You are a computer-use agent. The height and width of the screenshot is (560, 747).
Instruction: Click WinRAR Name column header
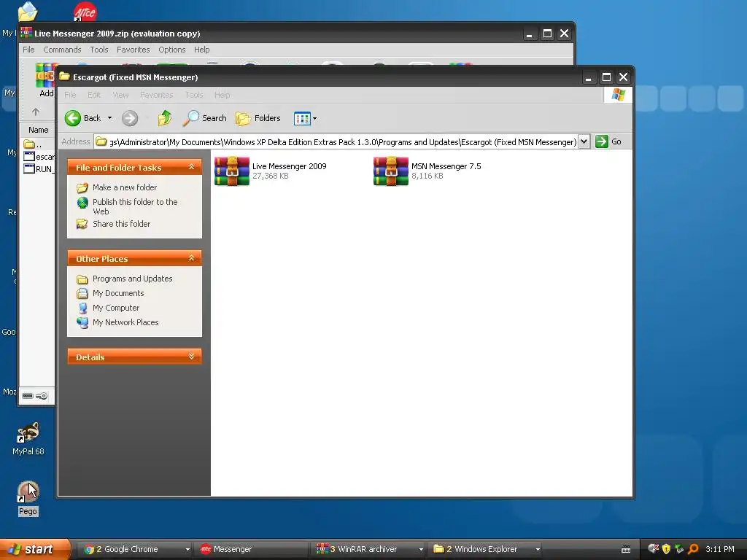click(38, 130)
